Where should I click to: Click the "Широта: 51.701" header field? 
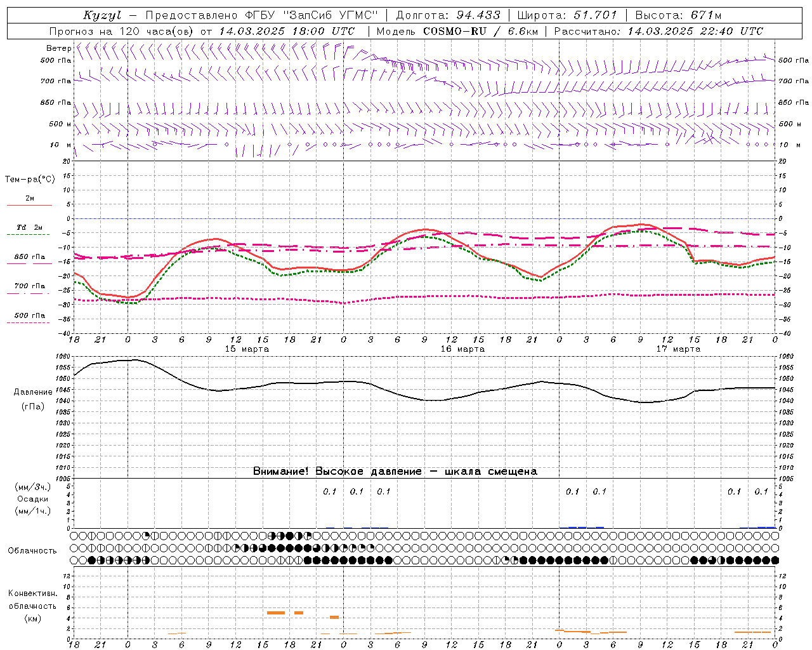pos(568,15)
